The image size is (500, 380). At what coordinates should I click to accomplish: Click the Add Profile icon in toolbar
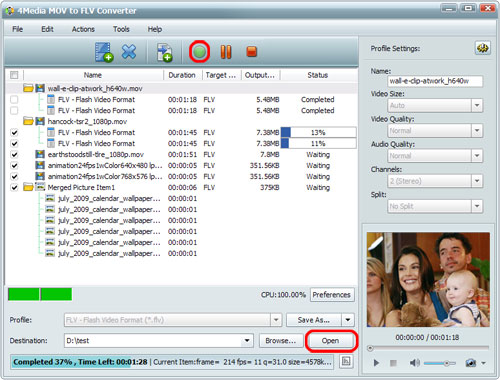tap(164, 52)
